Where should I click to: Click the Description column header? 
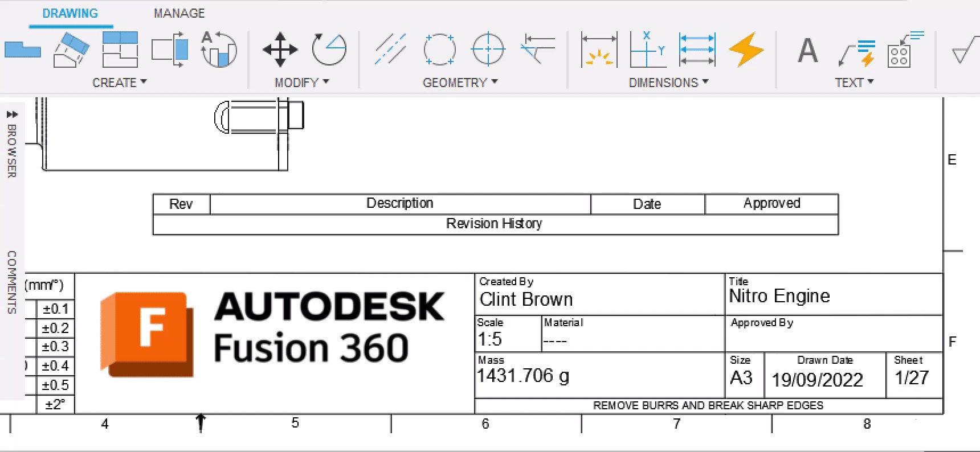click(x=400, y=203)
